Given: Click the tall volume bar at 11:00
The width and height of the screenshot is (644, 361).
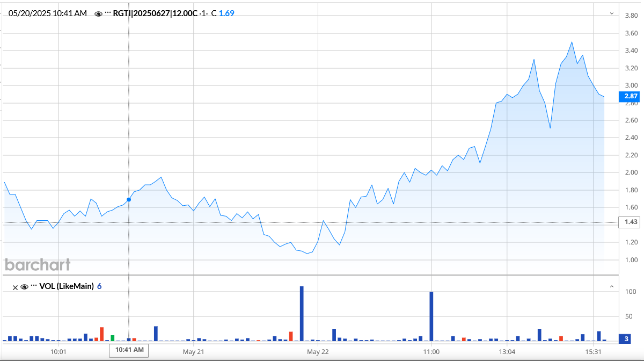Looking at the screenshot, I should [x=431, y=316].
